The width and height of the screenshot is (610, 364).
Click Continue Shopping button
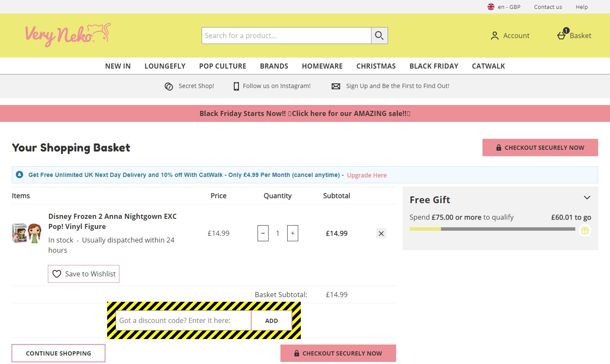coord(58,353)
